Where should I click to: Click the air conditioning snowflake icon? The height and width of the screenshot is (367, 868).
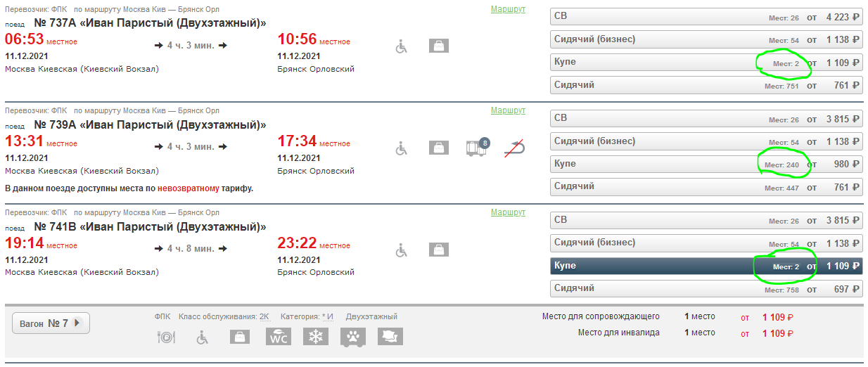pos(316,337)
